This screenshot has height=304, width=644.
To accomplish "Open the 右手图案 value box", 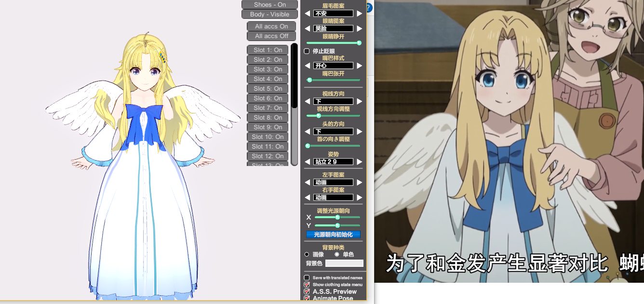I will pyautogui.click(x=333, y=197).
